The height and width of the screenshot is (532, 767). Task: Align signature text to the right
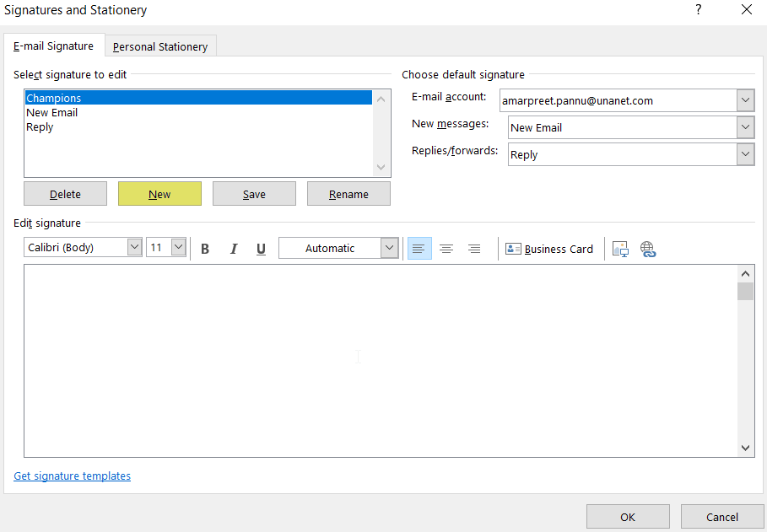click(x=473, y=248)
